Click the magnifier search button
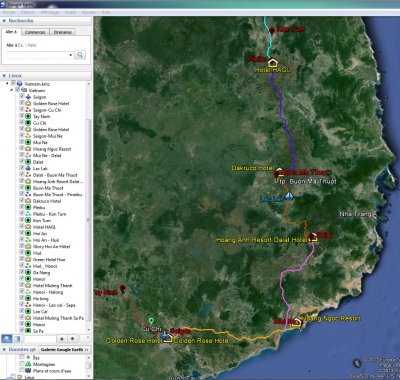 (80, 55)
